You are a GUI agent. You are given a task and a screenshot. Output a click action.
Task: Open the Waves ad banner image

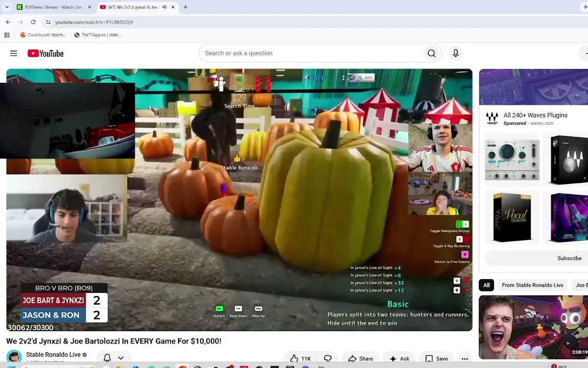pos(533,87)
